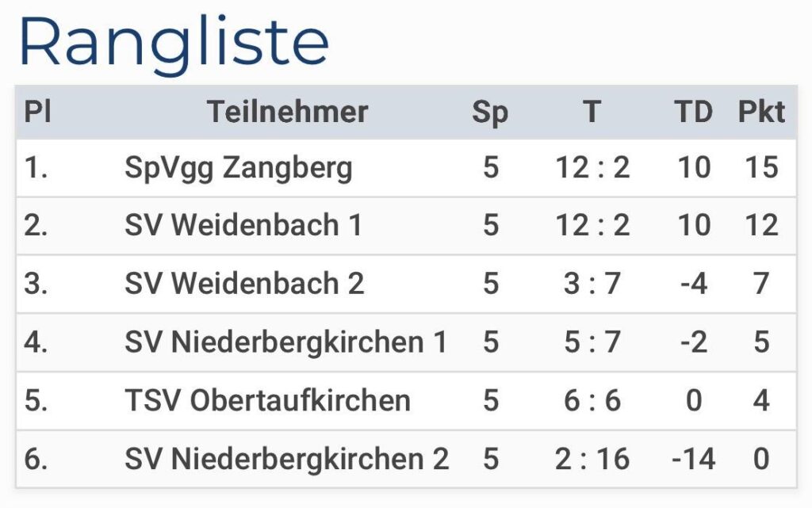Click the 3 : 7 goals cell
The width and height of the screenshot is (812, 508).
[592, 284]
